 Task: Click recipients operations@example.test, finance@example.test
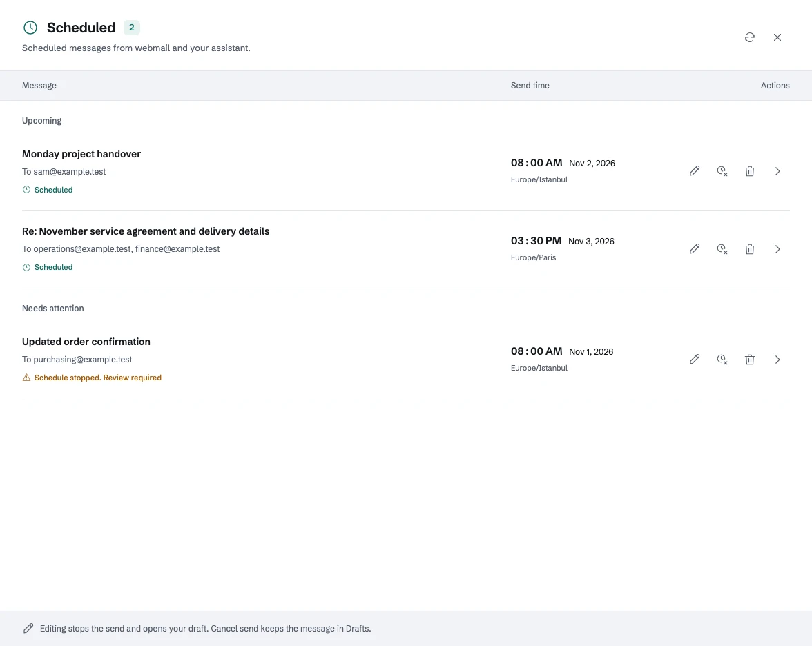pos(126,249)
